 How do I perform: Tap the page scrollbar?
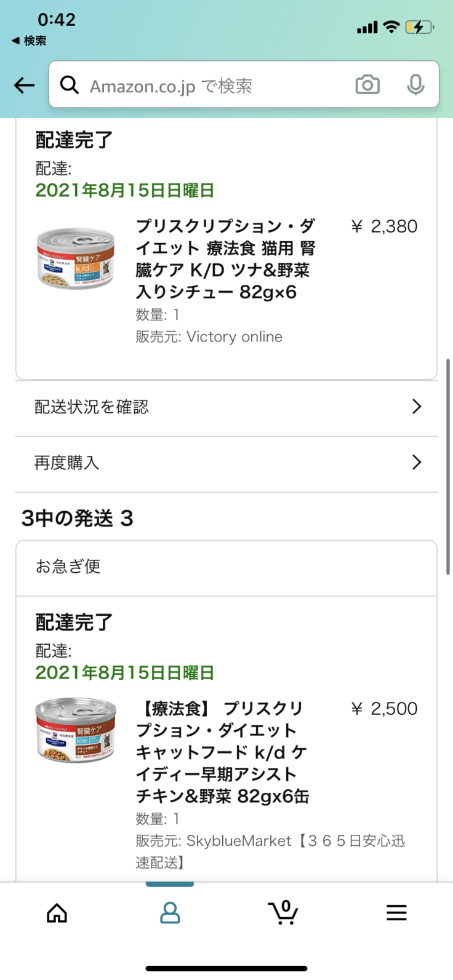449,466
